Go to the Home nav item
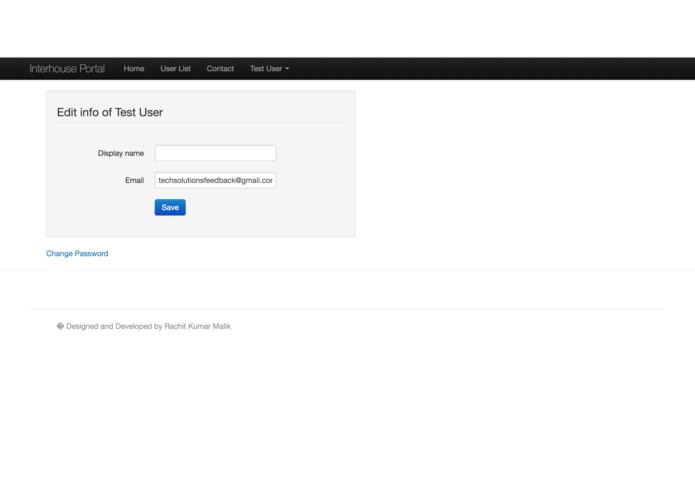The image size is (695, 494). click(134, 69)
